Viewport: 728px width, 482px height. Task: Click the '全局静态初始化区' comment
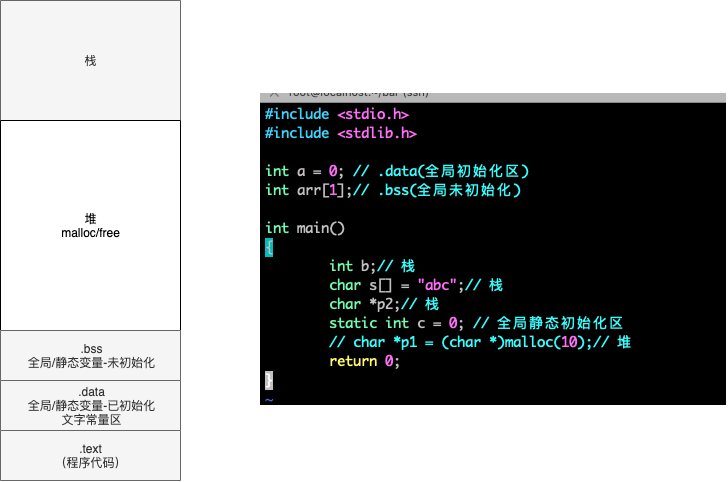[559, 323]
